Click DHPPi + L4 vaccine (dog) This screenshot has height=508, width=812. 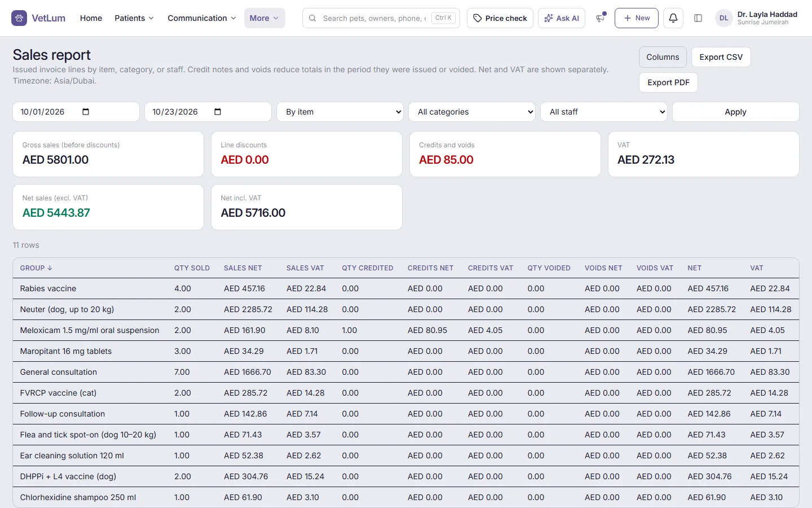68,476
